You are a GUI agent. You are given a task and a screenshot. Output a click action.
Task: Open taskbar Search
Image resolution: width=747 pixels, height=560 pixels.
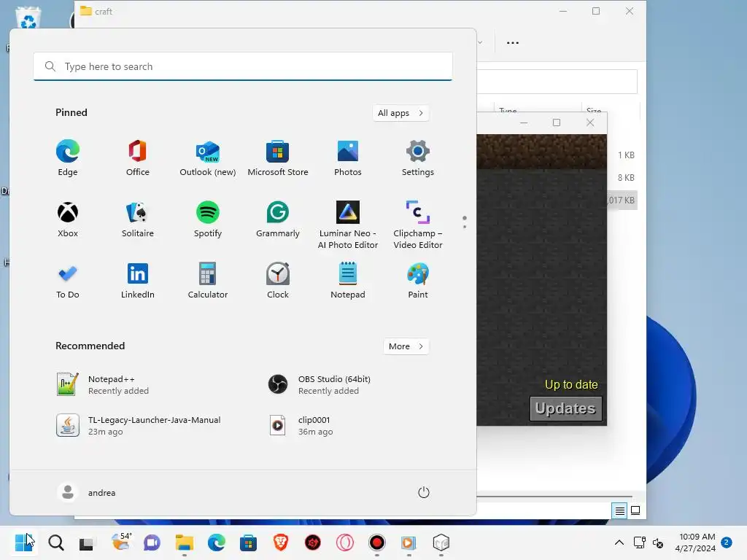56,542
